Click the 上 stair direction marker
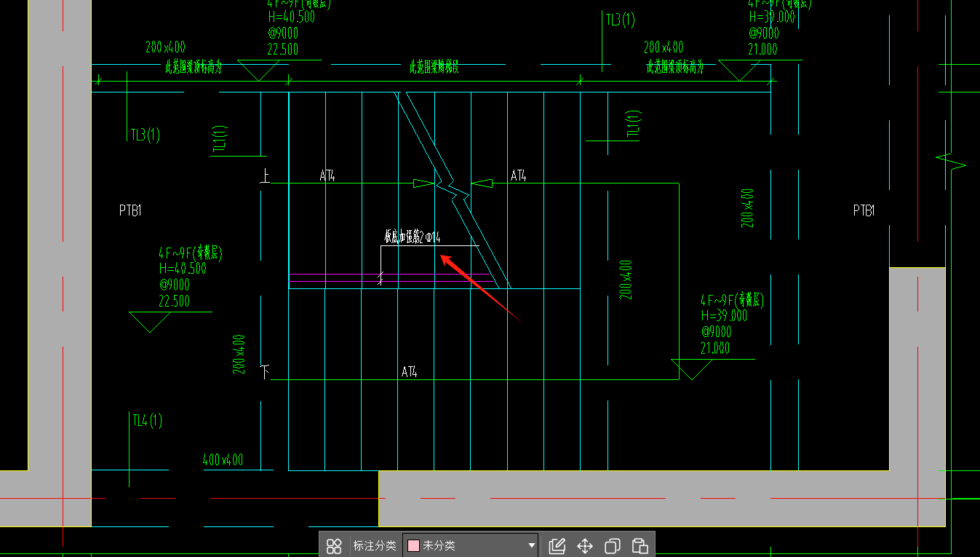The height and width of the screenshot is (557, 980). coord(266,175)
